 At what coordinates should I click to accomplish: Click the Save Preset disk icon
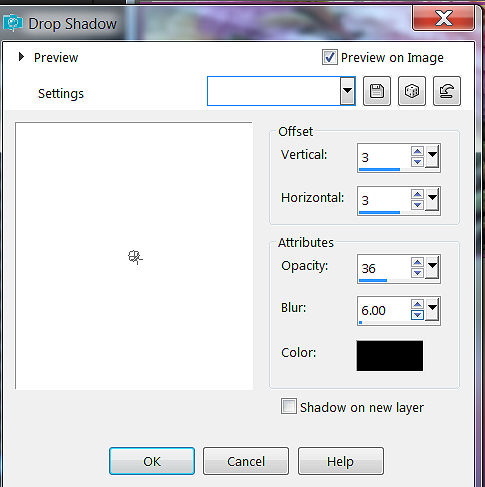tap(377, 91)
